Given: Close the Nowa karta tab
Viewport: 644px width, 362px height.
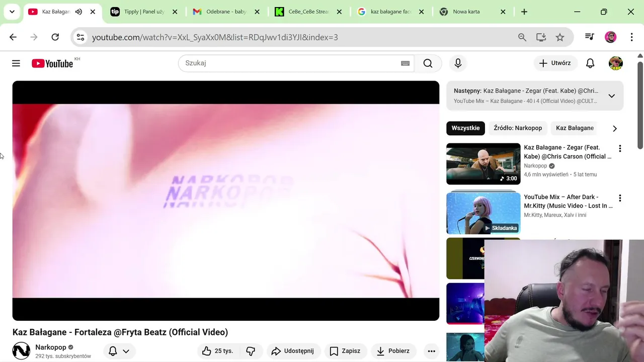Looking at the screenshot, I should pyautogui.click(x=503, y=12).
